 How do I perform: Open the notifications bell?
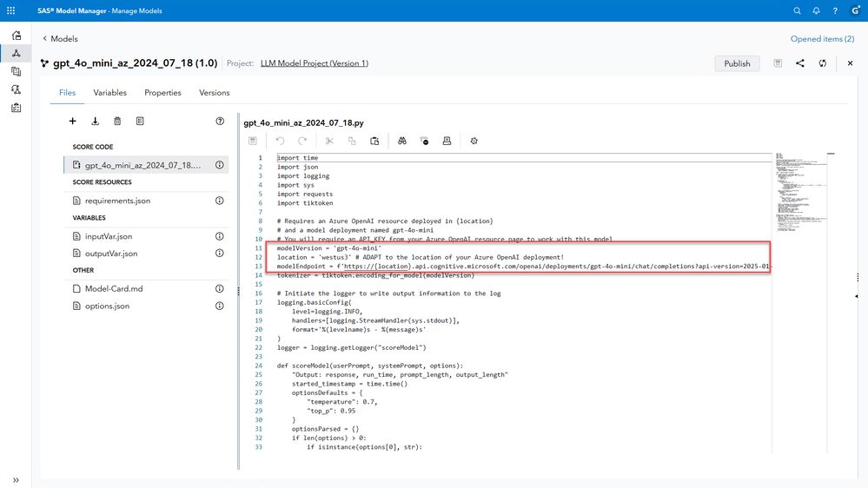click(816, 10)
